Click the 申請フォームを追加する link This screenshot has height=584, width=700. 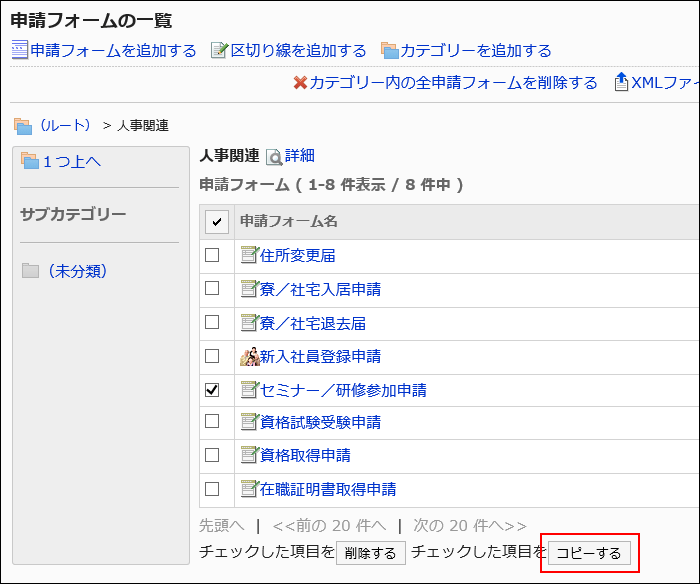113,50
